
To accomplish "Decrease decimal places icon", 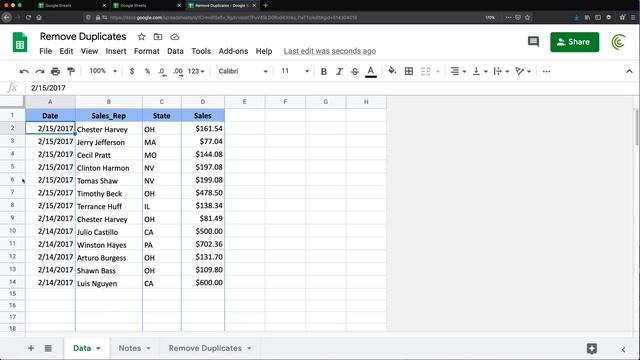I will pos(162,71).
